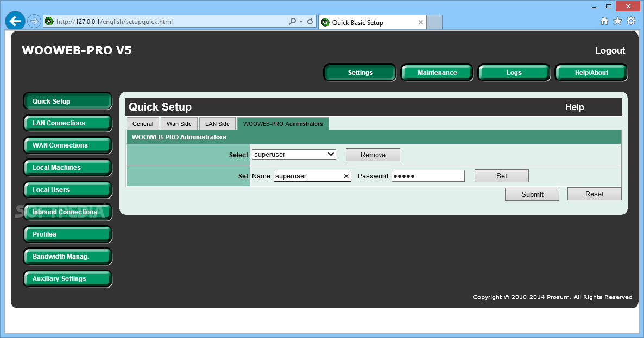The width and height of the screenshot is (644, 338).
Task: Close the browser window
Action: [x=628, y=6]
